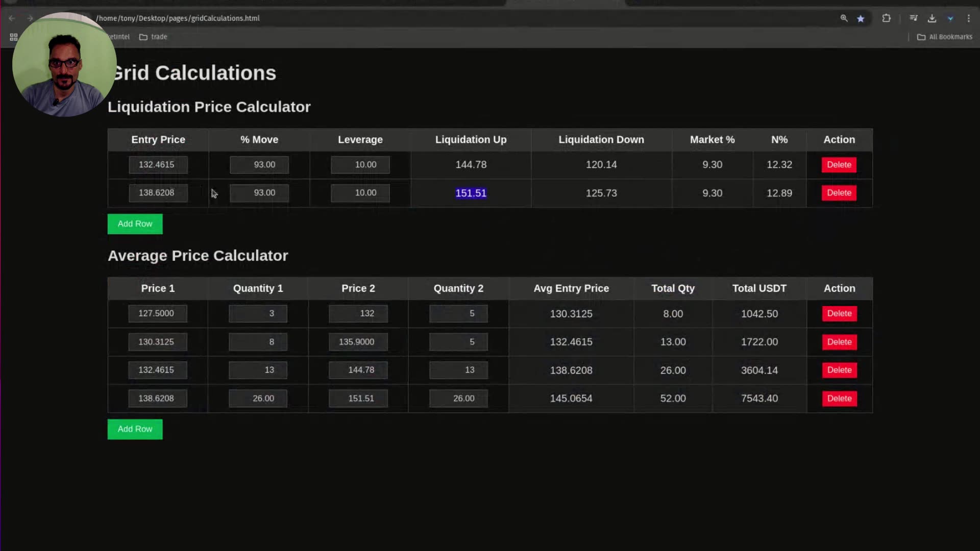Click the bookmark star icon
The width and height of the screenshot is (980, 551).
click(861, 18)
